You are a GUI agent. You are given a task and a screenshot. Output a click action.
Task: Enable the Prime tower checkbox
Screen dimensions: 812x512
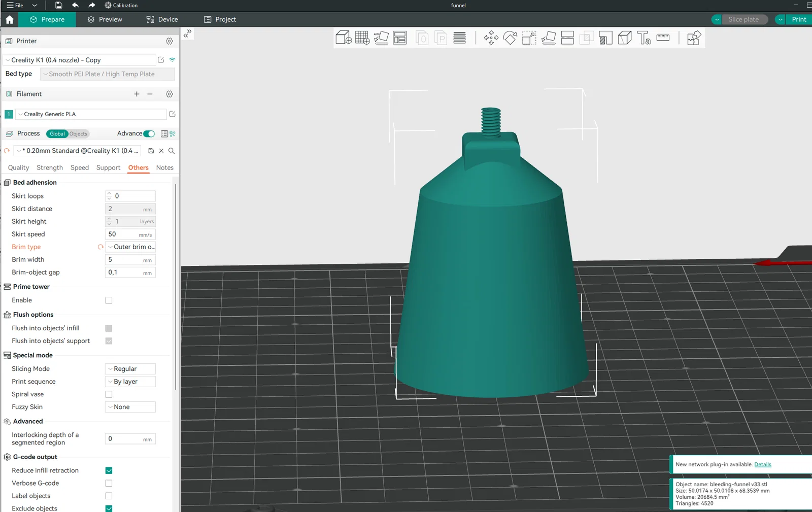tap(109, 300)
